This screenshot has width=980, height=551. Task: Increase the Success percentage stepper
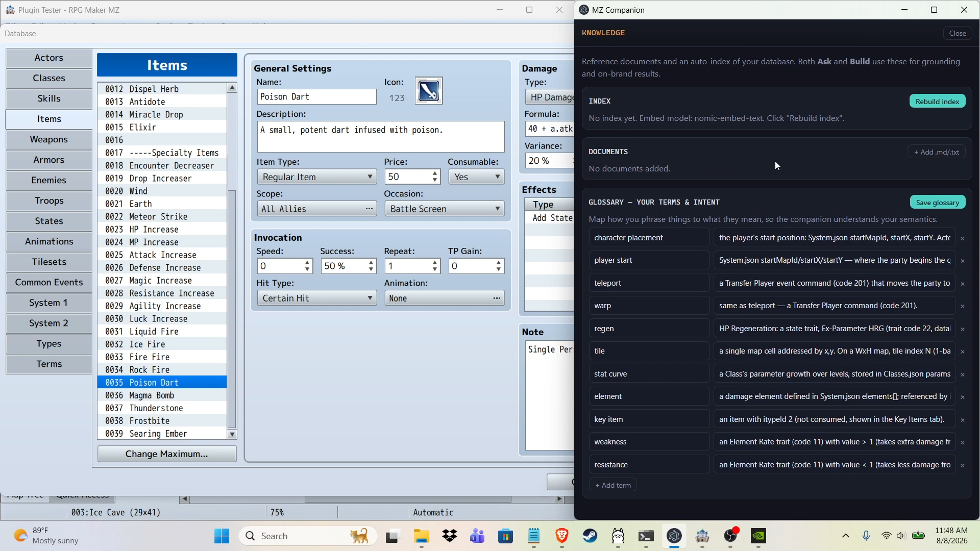371,263
